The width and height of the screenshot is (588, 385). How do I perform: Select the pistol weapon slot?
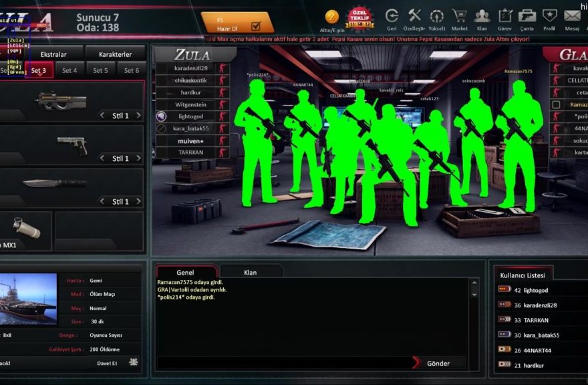click(71, 145)
